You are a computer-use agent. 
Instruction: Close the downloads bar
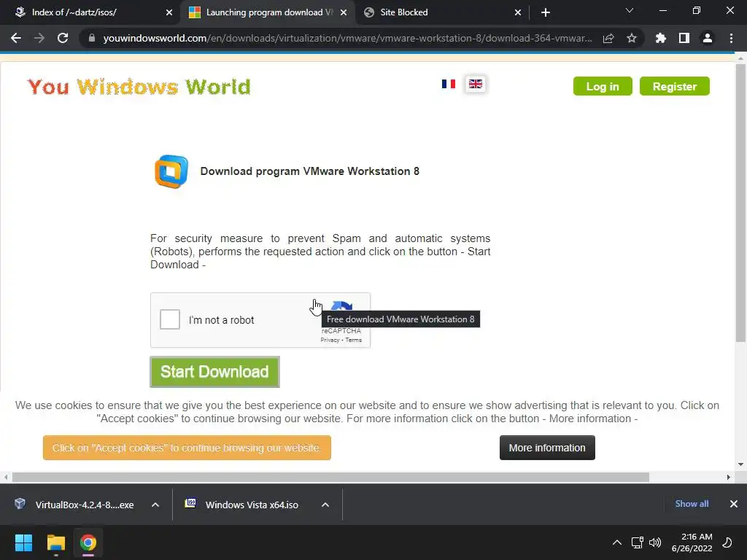pos(734,504)
